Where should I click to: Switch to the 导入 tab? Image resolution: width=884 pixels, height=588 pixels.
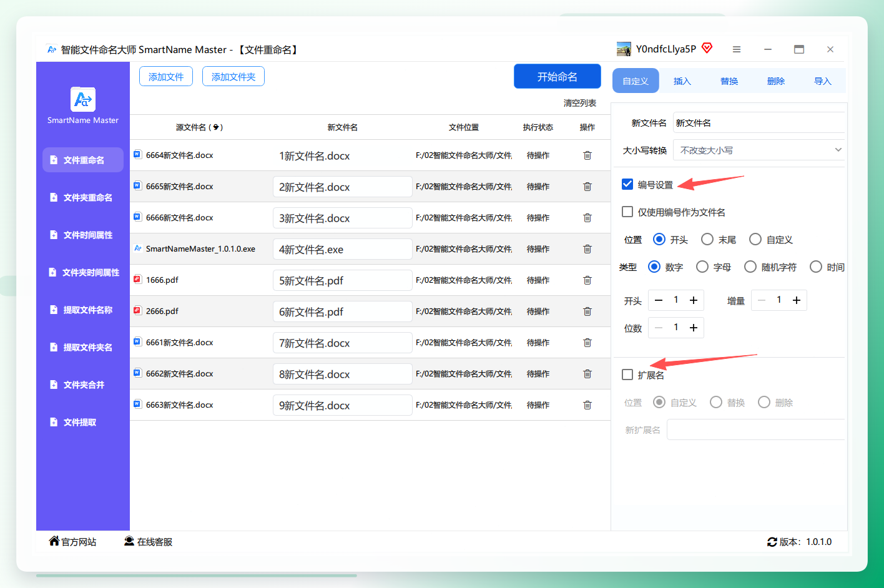point(823,81)
